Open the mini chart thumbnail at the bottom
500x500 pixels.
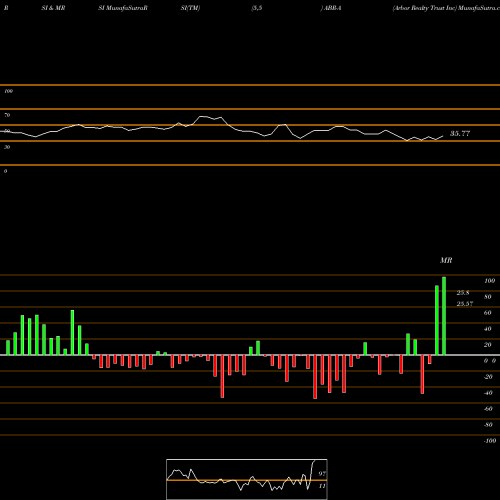click(247, 479)
